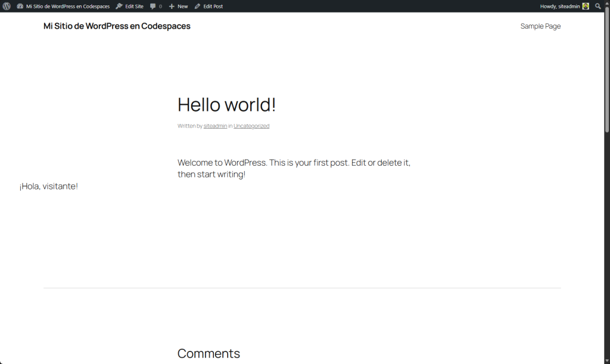This screenshot has width=610, height=364.
Task: Open the WordPress logo menu
Action: (7, 6)
